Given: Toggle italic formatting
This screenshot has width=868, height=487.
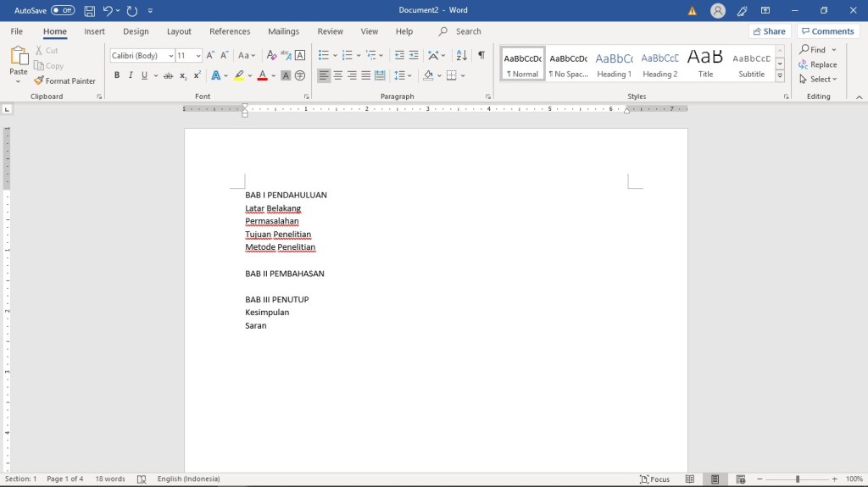Looking at the screenshot, I should (131, 75).
